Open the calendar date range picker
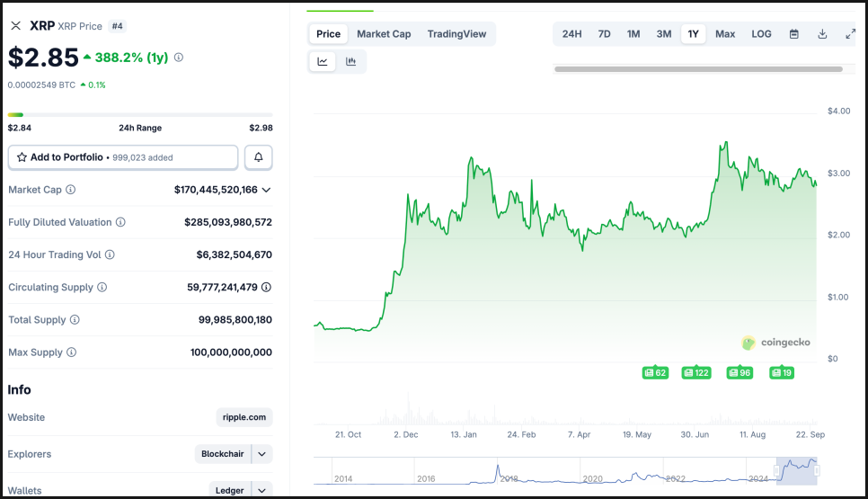Viewport: 868px width, 499px height. 793,34
